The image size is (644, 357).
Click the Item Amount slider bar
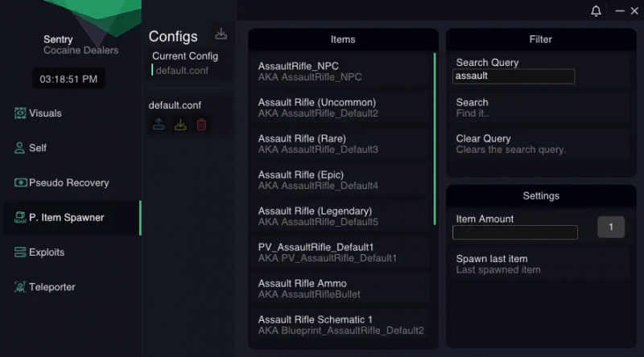tap(515, 232)
